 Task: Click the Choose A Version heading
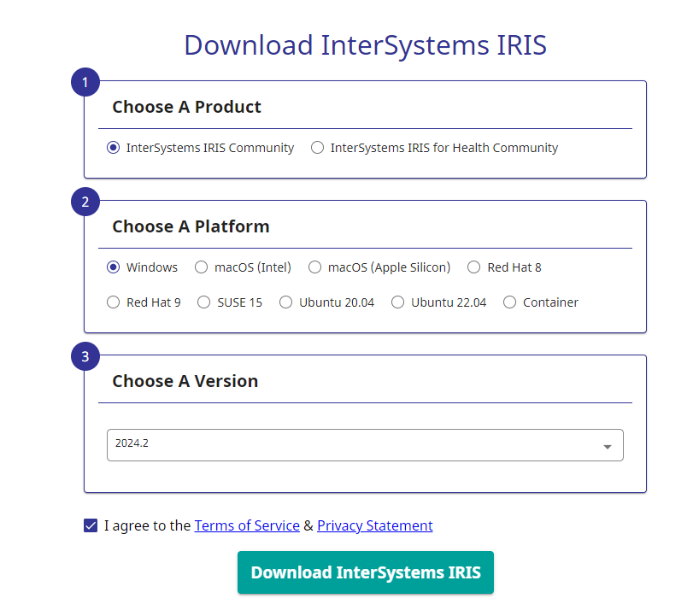(185, 381)
